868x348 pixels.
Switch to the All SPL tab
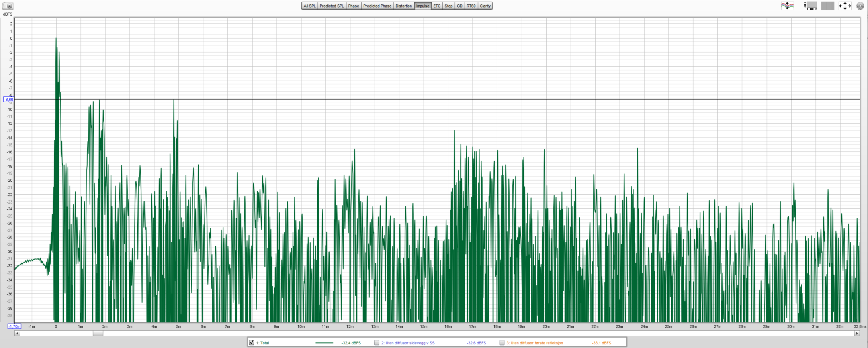pos(309,6)
